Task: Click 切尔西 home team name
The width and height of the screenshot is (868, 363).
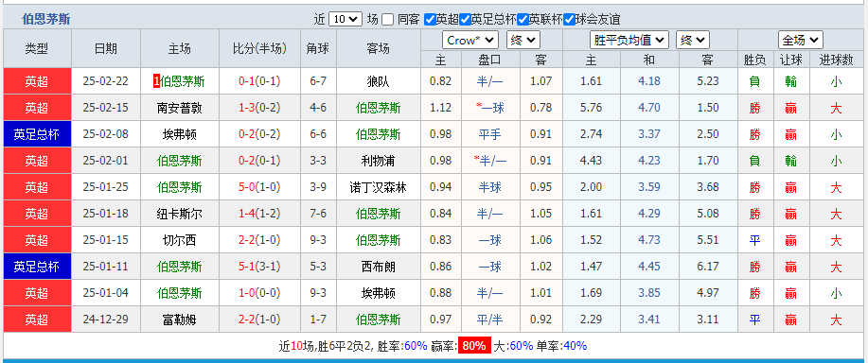Action: (x=179, y=240)
